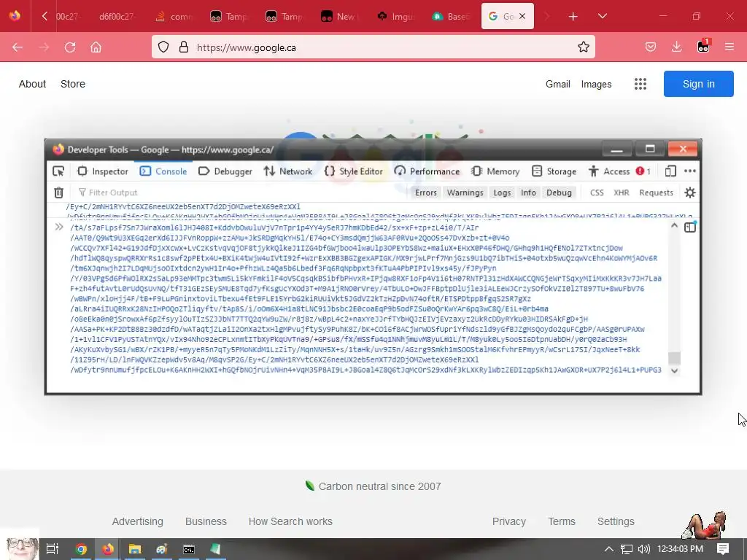Click the console input scrollbar thumb
This screenshot has height=560, width=747.
coord(674,357)
